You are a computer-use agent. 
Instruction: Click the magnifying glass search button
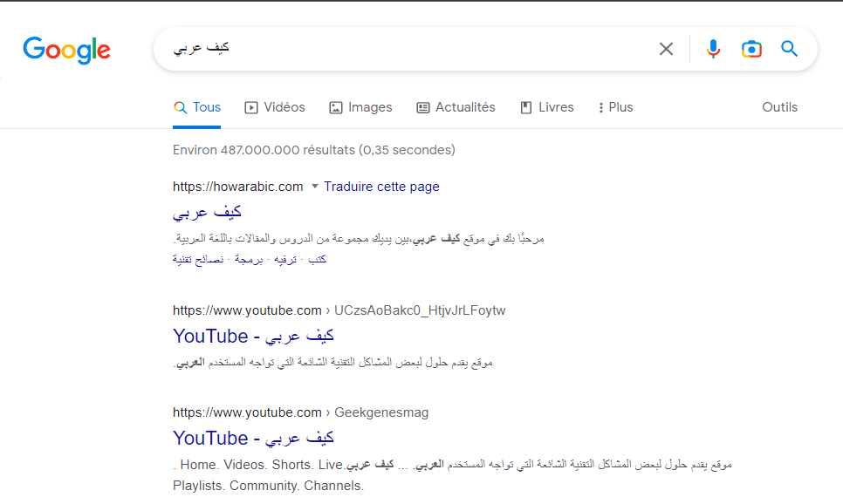[x=789, y=49]
